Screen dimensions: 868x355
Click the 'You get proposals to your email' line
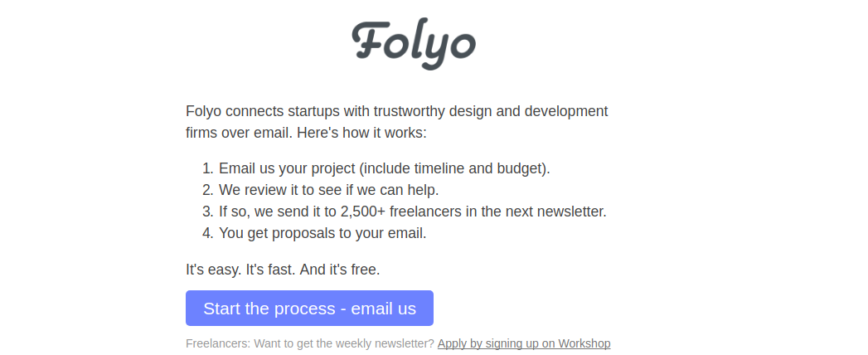[322, 233]
